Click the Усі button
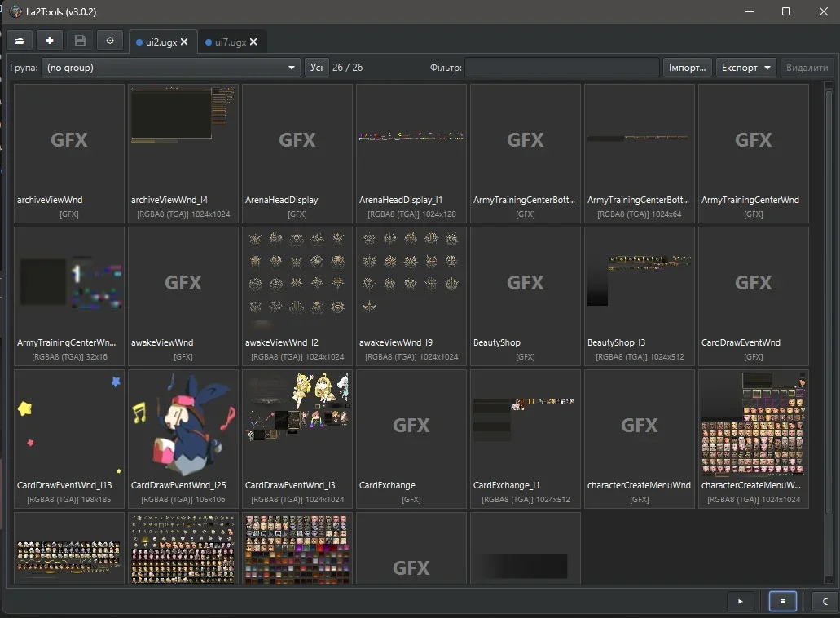The image size is (840, 618). coord(316,68)
